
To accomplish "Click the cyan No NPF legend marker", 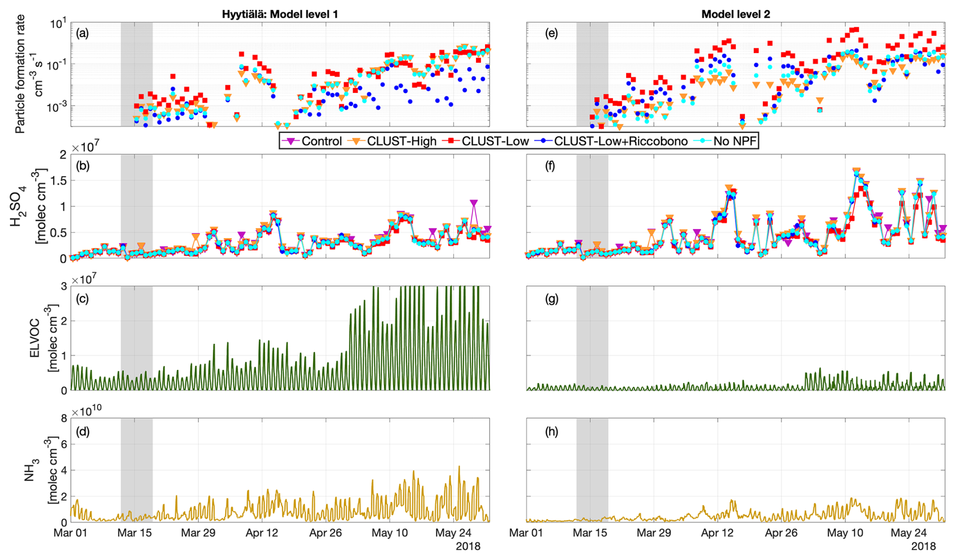I will pos(703,142).
